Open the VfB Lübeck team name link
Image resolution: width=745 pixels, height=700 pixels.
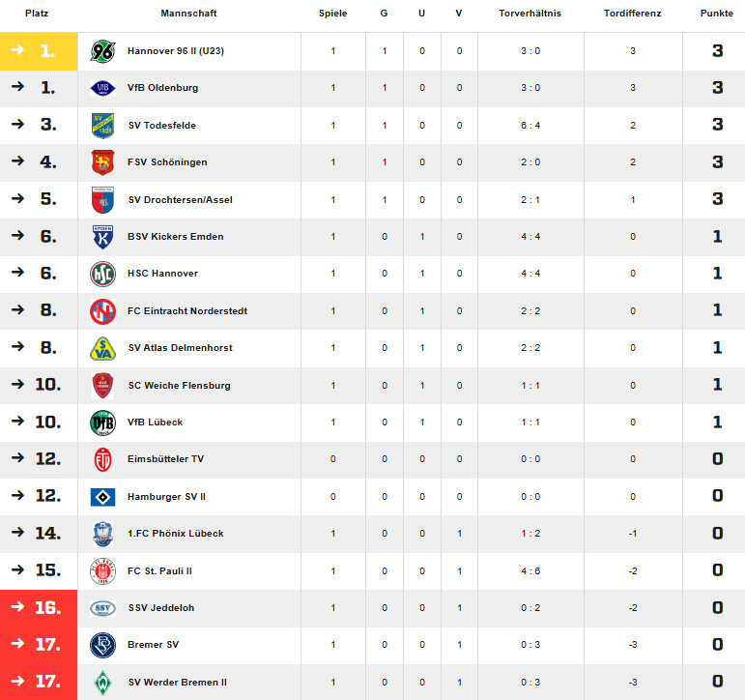click(155, 423)
